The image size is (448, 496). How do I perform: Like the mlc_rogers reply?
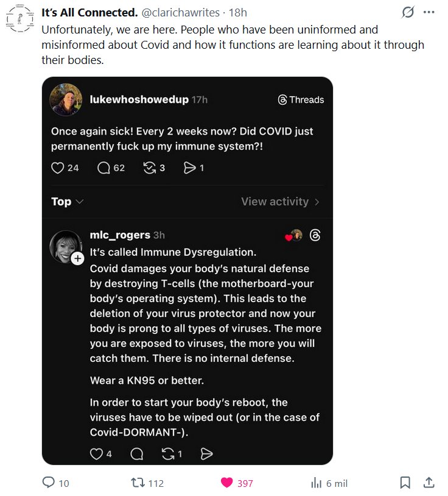97,453
